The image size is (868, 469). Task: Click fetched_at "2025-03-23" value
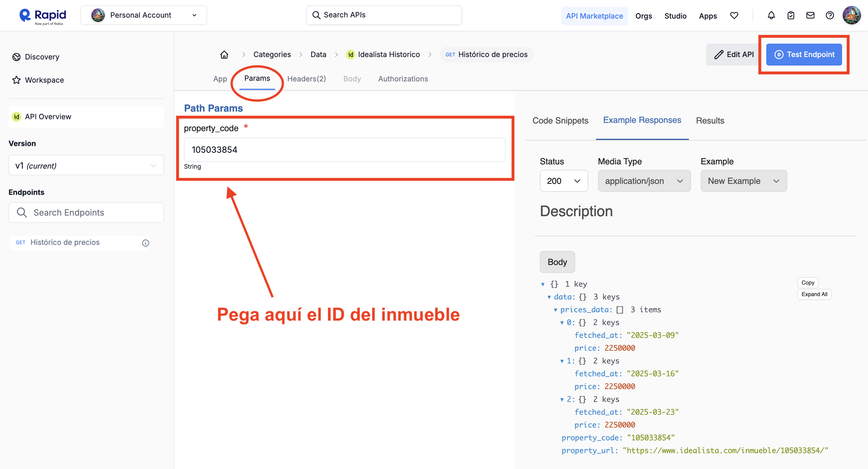click(x=653, y=412)
